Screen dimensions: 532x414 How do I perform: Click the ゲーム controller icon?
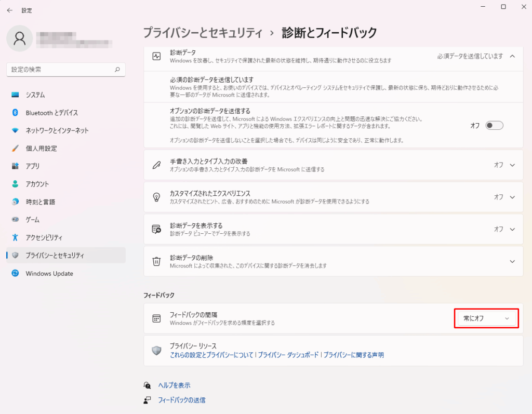tap(15, 220)
